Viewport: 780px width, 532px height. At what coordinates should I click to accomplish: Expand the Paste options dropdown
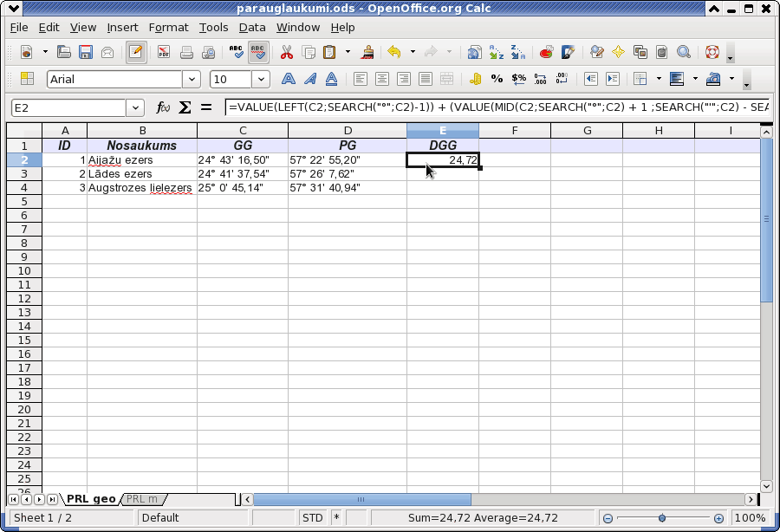pyautogui.click(x=348, y=52)
